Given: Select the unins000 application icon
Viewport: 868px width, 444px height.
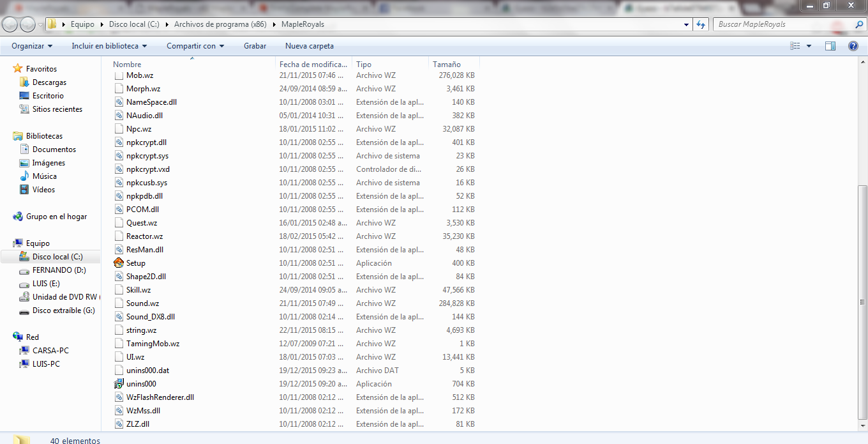Looking at the screenshot, I should (x=119, y=384).
